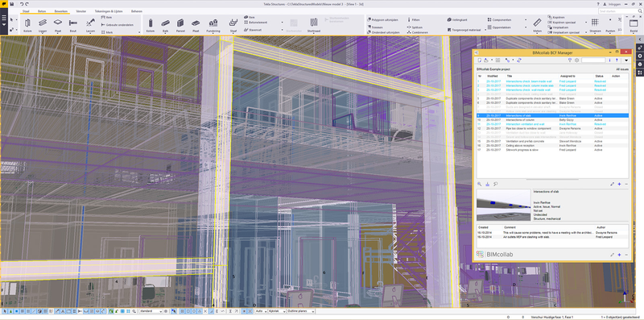Switch to the Beton ribbon tab

pyautogui.click(x=42, y=11)
